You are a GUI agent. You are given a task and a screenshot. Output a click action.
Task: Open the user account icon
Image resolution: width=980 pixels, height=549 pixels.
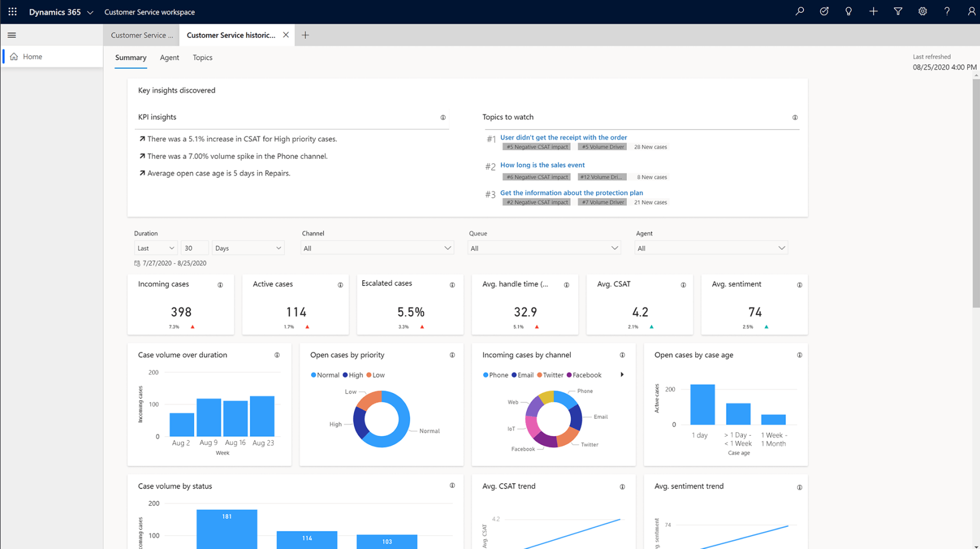click(x=971, y=11)
